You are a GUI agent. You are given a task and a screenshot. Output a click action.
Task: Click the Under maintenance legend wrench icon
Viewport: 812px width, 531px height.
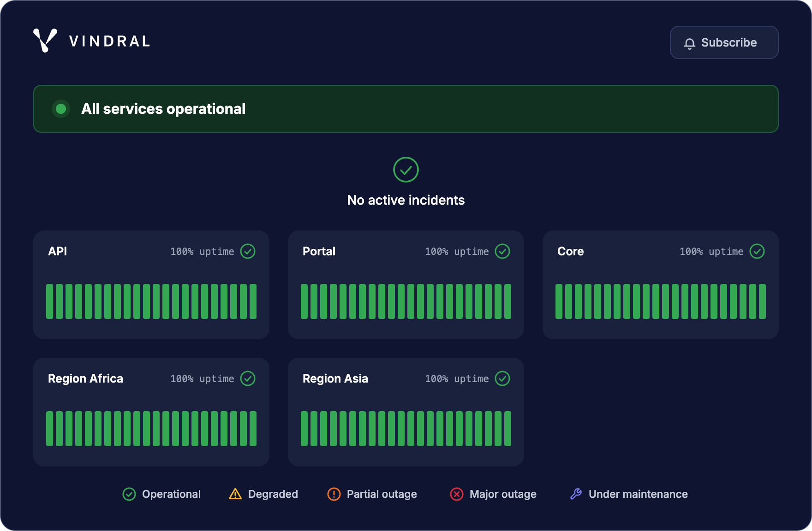tap(576, 494)
